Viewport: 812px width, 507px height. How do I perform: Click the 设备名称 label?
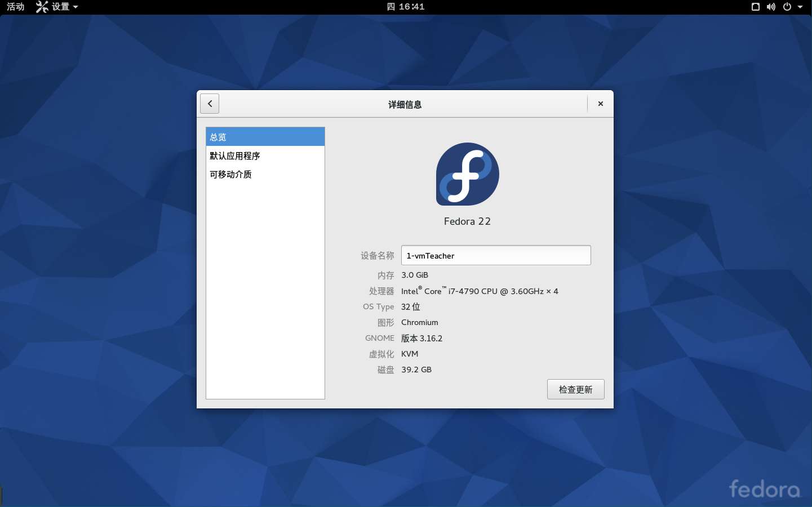pos(378,255)
